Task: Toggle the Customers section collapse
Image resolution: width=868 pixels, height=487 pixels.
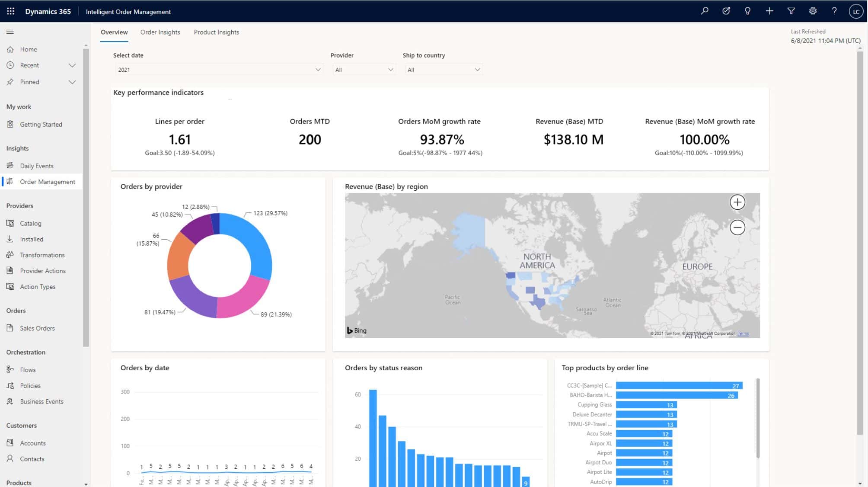Action: click(21, 425)
